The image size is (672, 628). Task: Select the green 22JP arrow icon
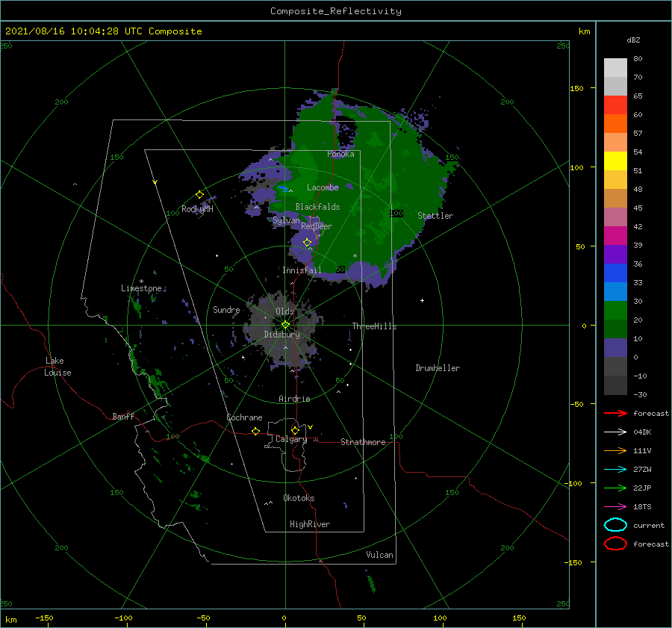pyautogui.click(x=615, y=488)
